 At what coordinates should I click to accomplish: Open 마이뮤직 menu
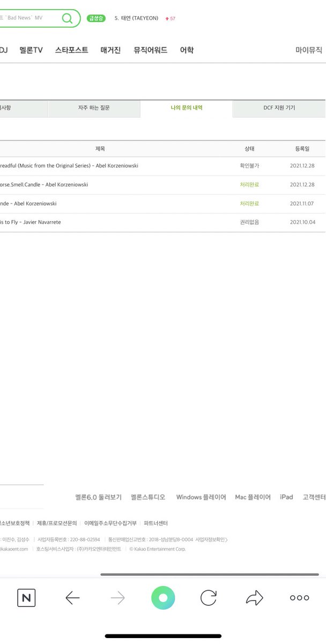coord(309,50)
